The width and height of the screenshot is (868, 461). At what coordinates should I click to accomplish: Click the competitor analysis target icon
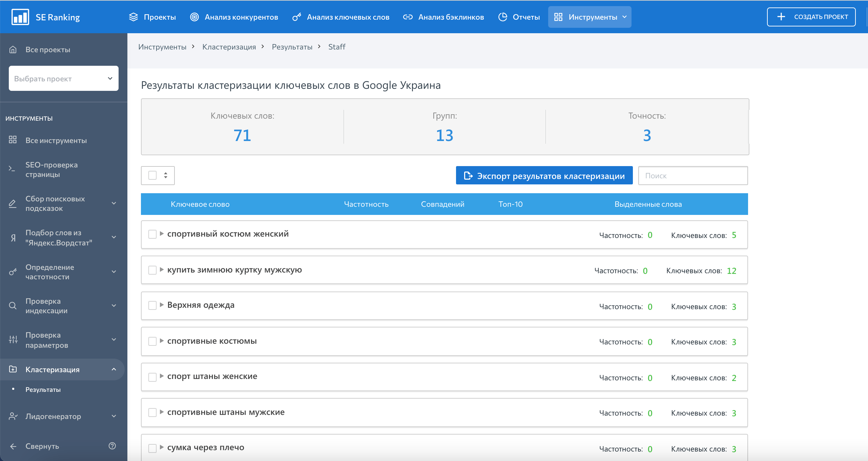pyautogui.click(x=194, y=17)
